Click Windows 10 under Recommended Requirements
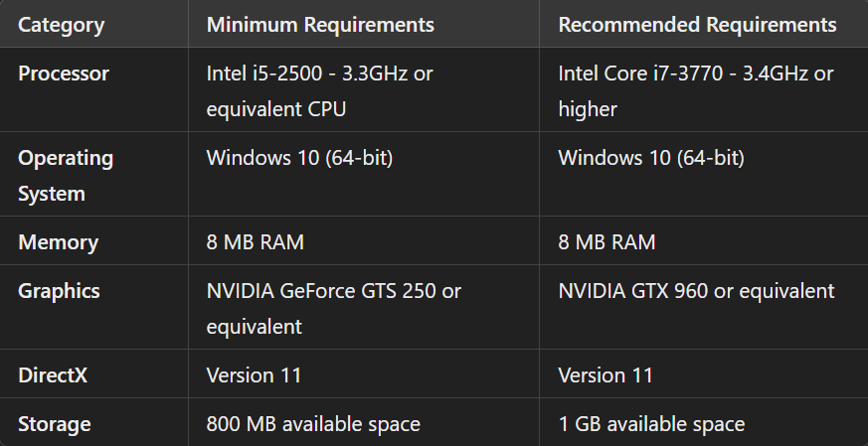 click(x=651, y=158)
